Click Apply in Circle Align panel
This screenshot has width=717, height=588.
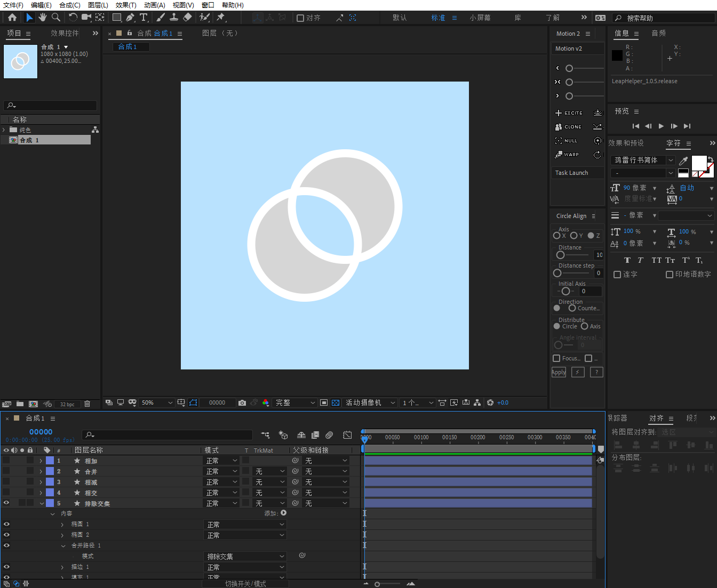point(559,372)
